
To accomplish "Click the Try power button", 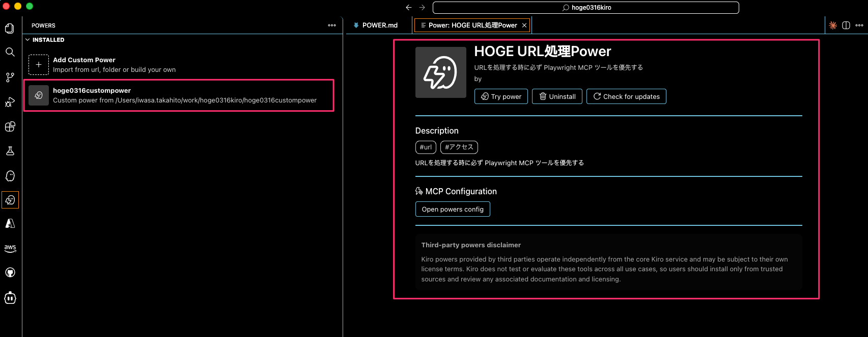I will coord(501,96).
